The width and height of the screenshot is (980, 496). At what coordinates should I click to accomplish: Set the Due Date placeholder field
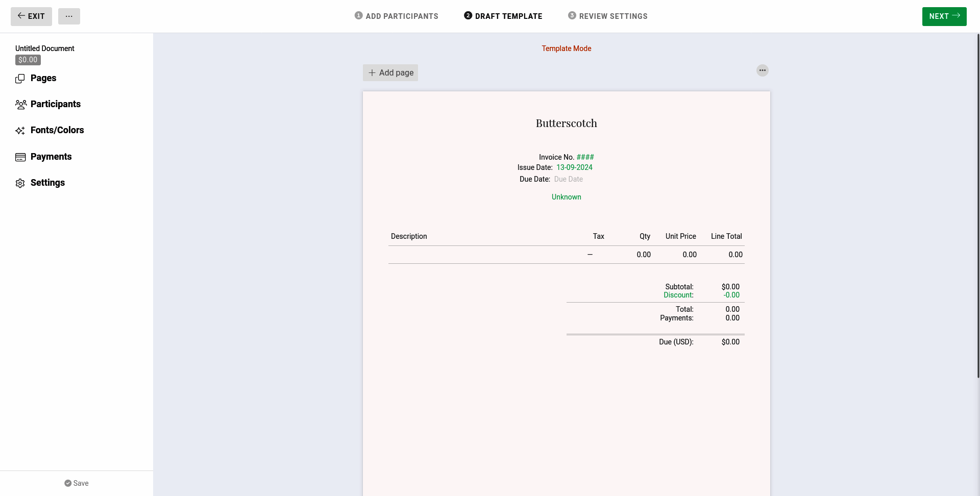(x=568, y=179)
